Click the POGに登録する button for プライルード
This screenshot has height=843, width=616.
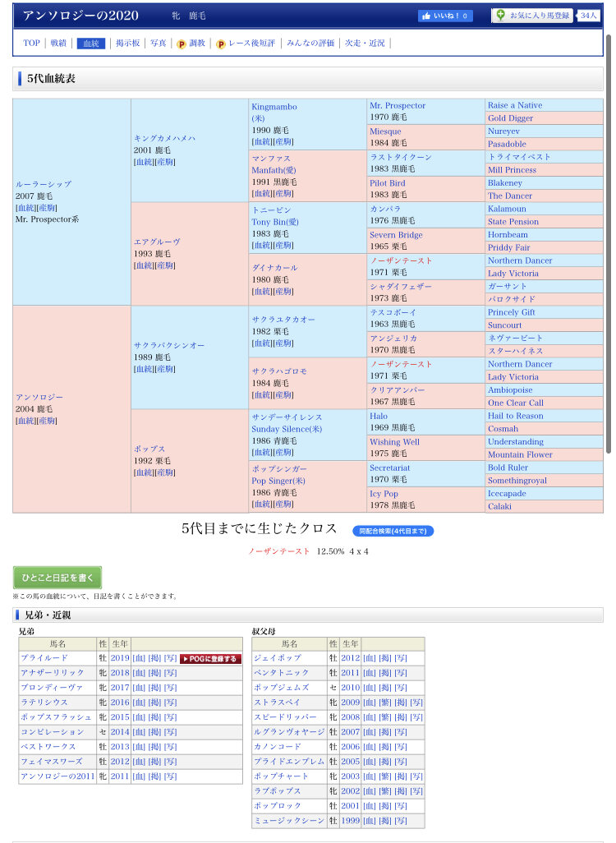pos(211,659)
